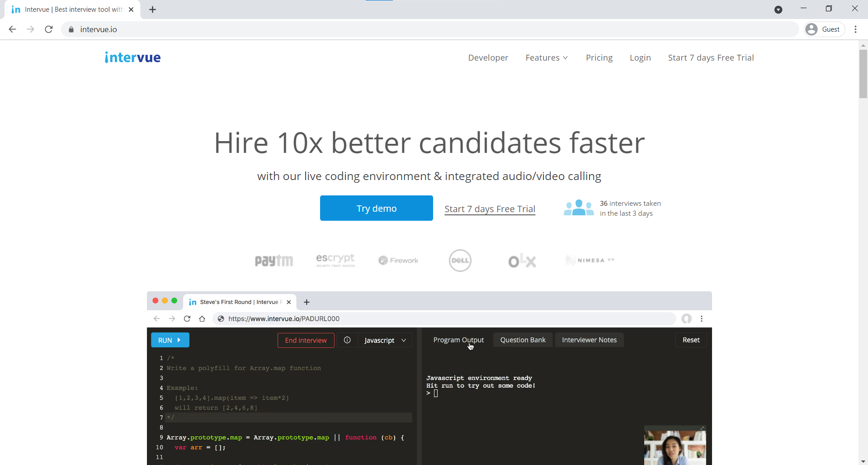
Task: Click the page vertical scrollbar thumb
Action: 863,73
